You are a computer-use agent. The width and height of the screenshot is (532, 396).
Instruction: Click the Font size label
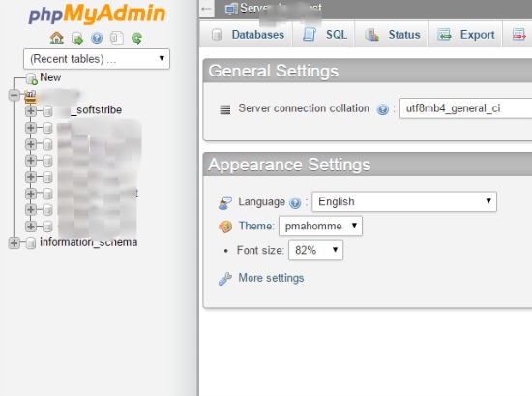pos(260,251)
